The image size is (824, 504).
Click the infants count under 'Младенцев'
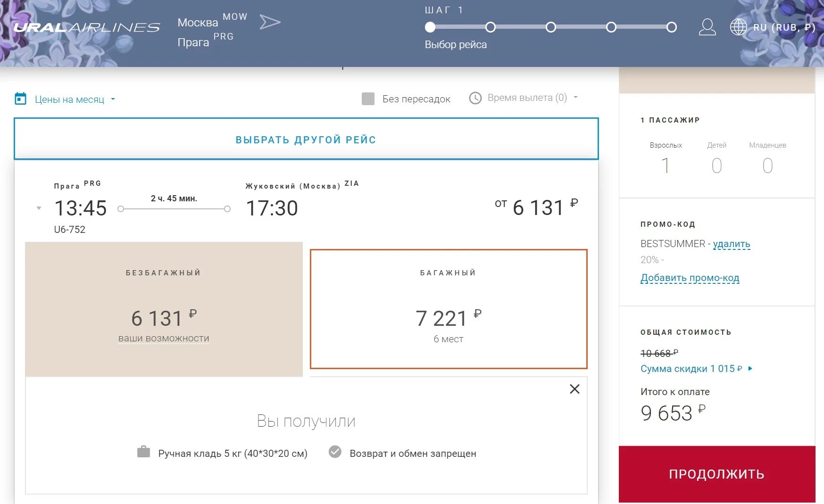(767, 165)
